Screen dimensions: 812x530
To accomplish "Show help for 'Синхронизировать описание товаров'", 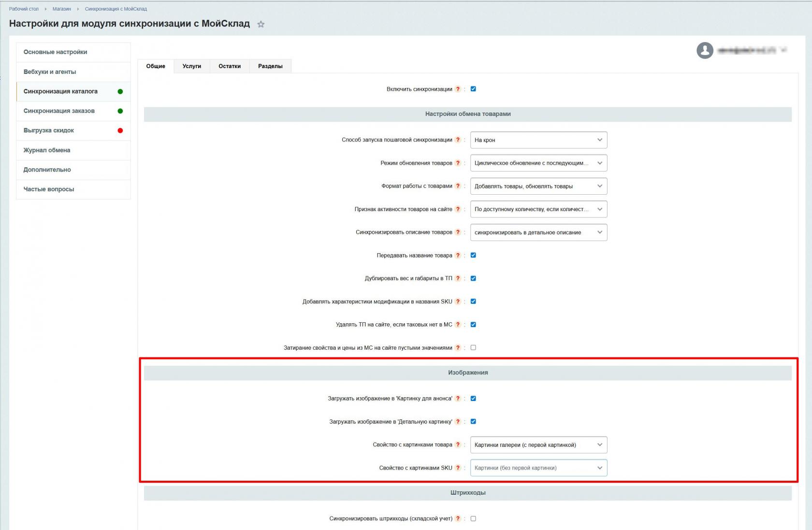I will click(x=458, y=232).
